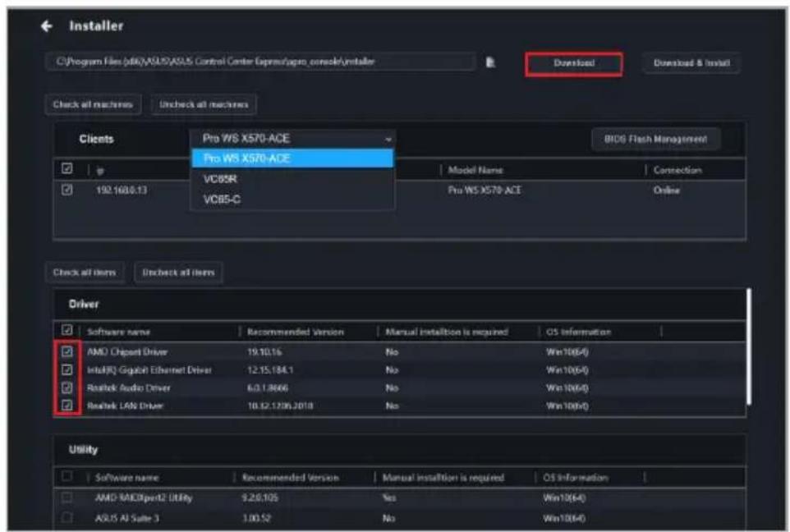The width and height of the screenshot is (790, 532).
Task: Click Check all items
Action: click(85, 273)
